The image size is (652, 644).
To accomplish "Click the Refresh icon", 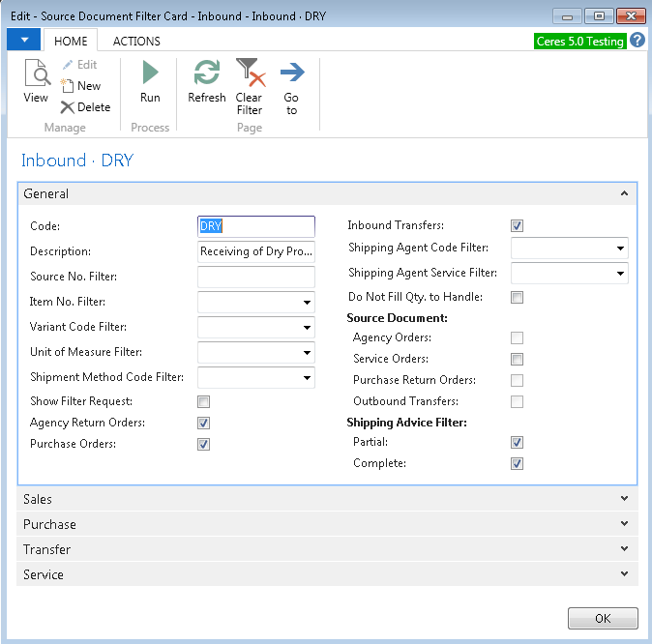I will click(x=206, y=73).
